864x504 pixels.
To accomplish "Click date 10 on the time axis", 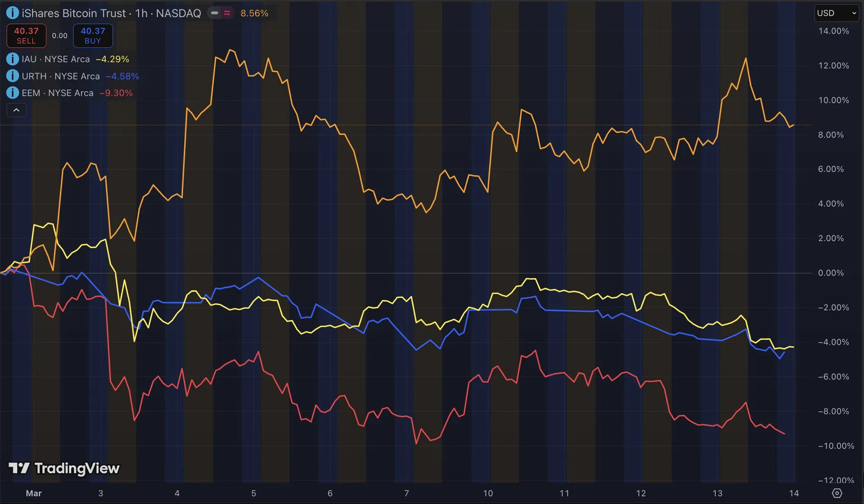I will [x=488, y=493].
